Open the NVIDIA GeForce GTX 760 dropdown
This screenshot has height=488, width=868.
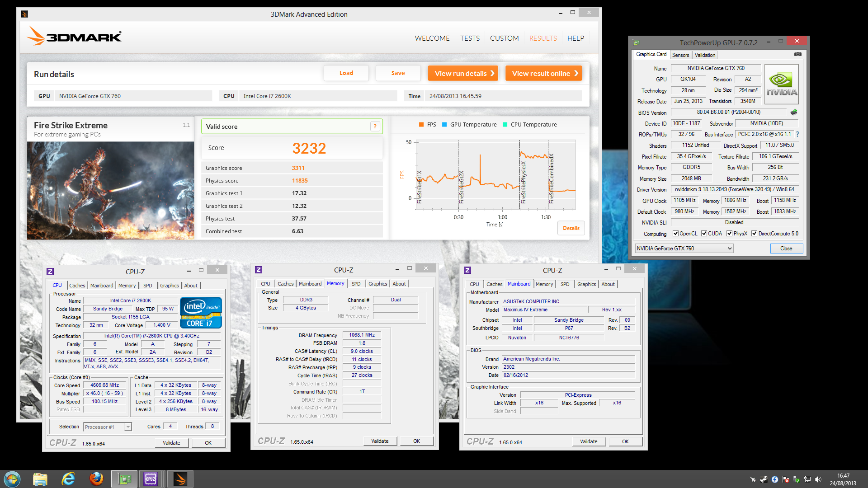pyautogui.click(x=684, y=249)
